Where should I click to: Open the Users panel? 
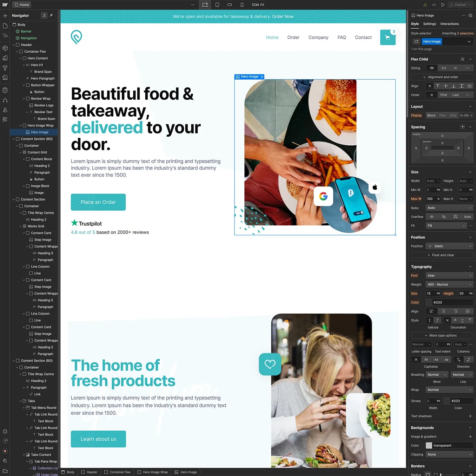pyautogui.click(x=5, y=109)
